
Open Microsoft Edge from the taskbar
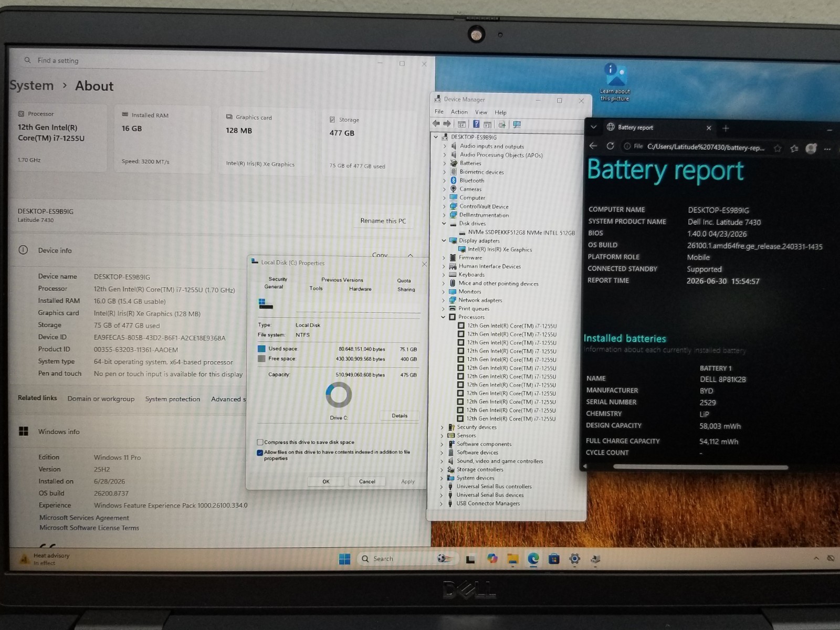[533, 559]
